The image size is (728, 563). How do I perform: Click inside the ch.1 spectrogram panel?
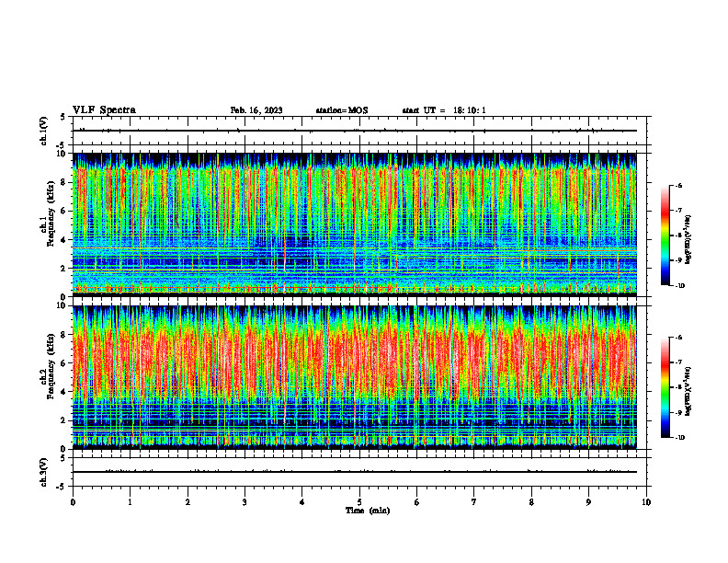click(x=355, y=224)
